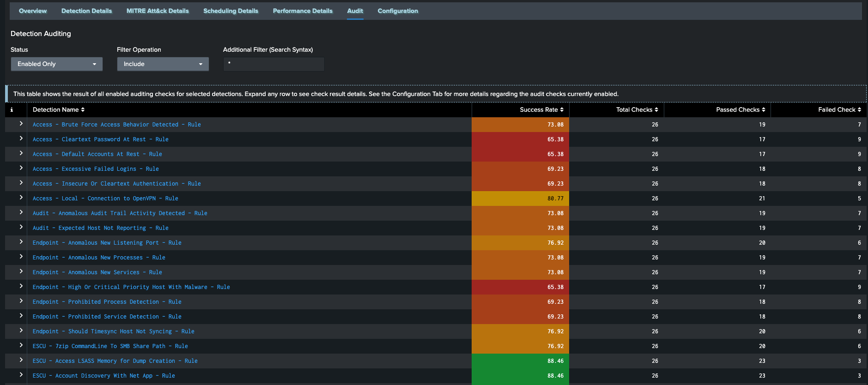The image size is (868, 385).
Task: Open Anomalous Audit Trail Activity Detected link
Action: (x=120, y=213)
